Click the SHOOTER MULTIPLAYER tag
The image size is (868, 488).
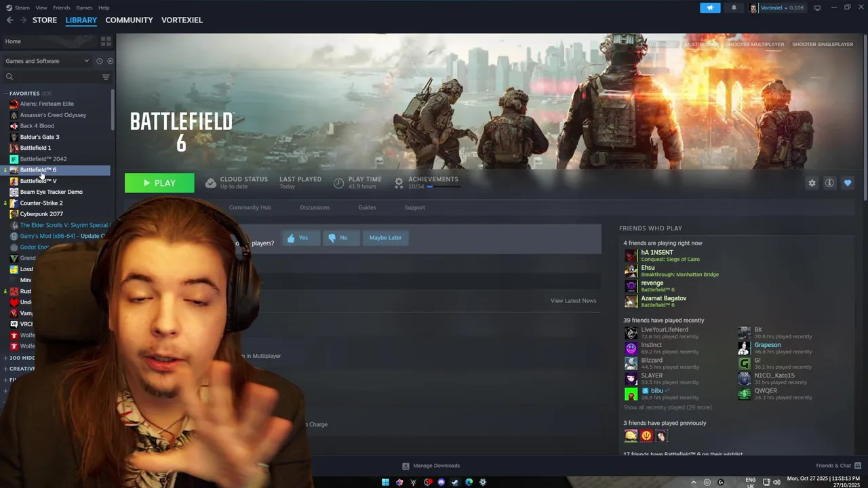755,44
